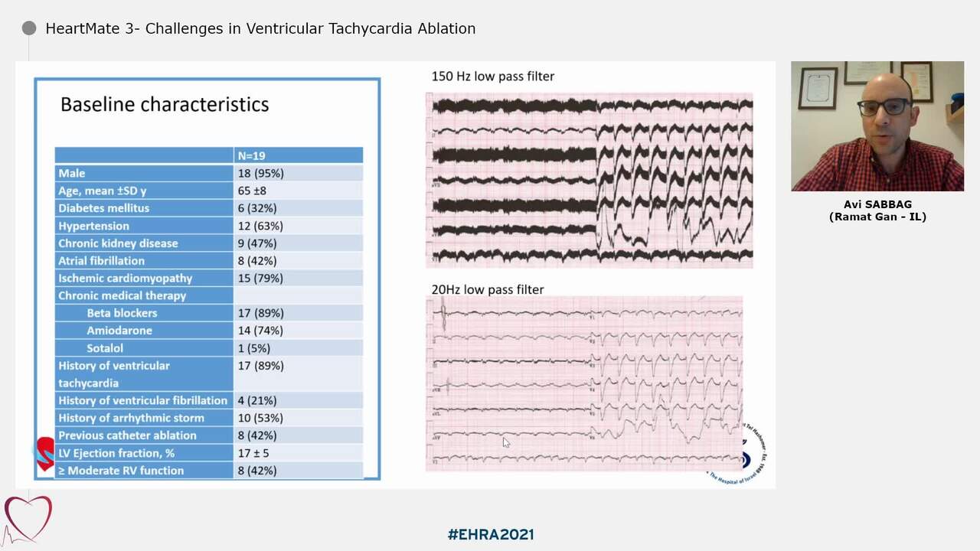This screenshot has height=551, width=980.
Task: Click the ventricular tachycardia history value "17 (89%)"
Action: point(261,366)
